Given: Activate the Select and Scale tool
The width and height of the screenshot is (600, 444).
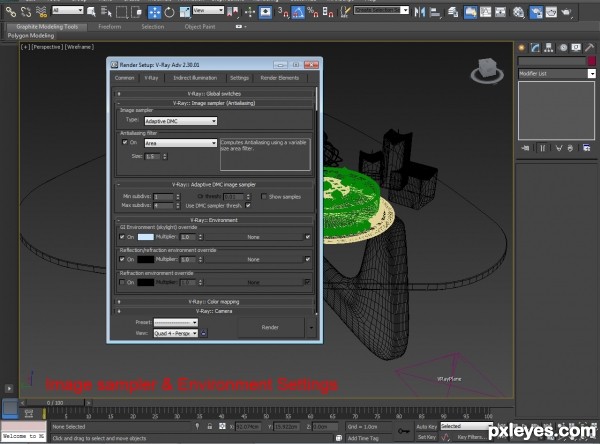Looking at the screenshot, I should pos(185,12).
